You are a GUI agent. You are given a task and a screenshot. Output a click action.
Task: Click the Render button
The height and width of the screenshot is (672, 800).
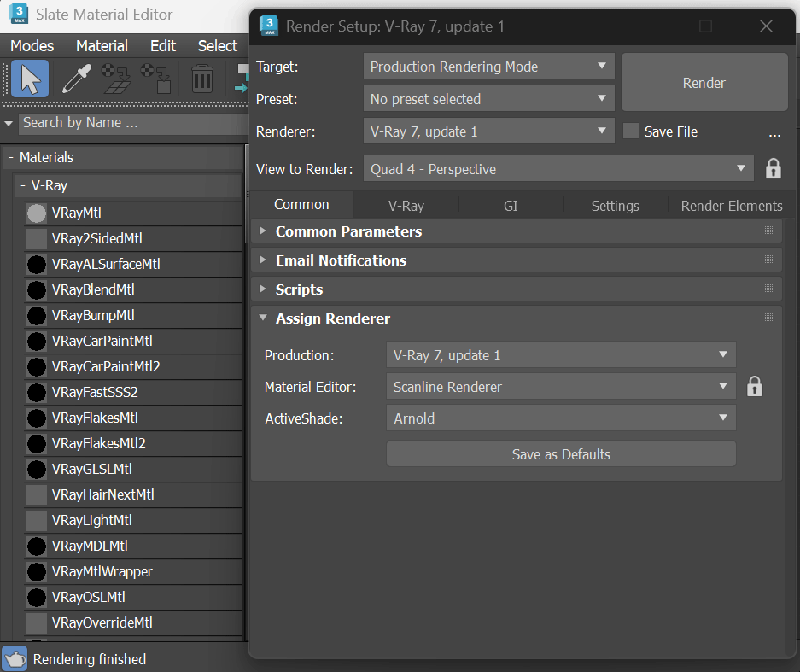point(704,83)
